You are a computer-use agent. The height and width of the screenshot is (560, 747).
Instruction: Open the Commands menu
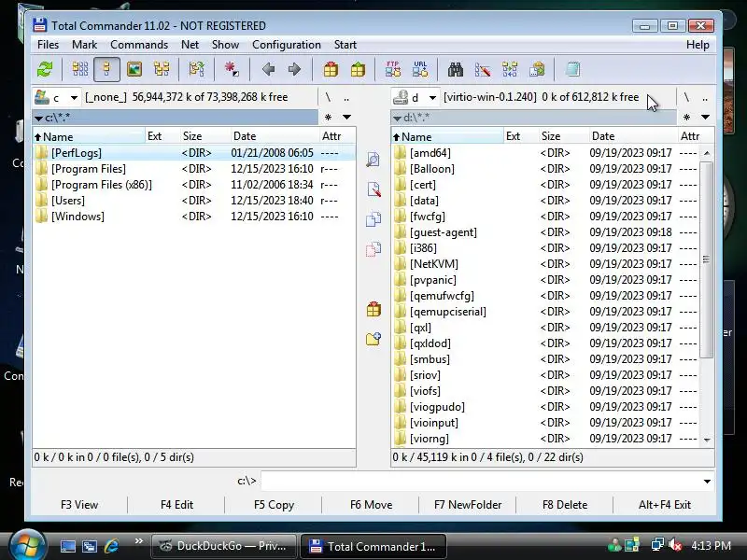point(139,45)
